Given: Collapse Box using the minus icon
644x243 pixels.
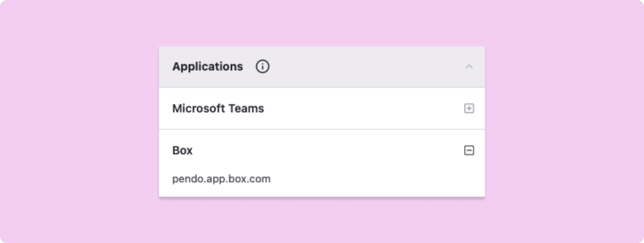Looking at the screenshot, I should click(469, 150).
